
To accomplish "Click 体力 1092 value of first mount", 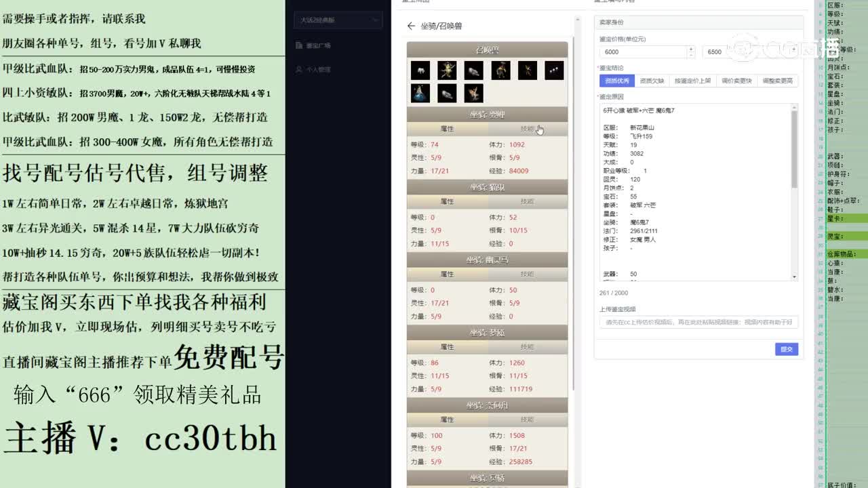I will (x=517, y=144).
